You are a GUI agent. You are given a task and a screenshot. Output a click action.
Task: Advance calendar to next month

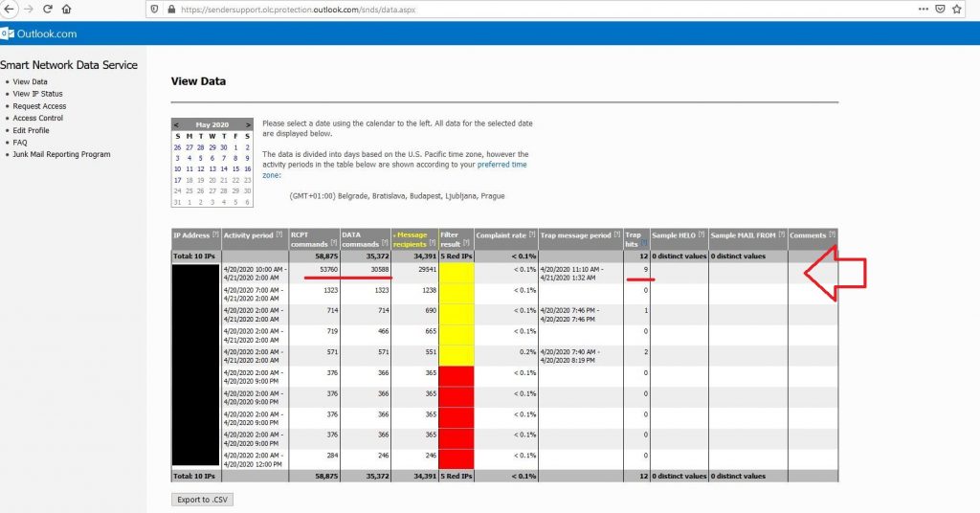click(248, 124)
